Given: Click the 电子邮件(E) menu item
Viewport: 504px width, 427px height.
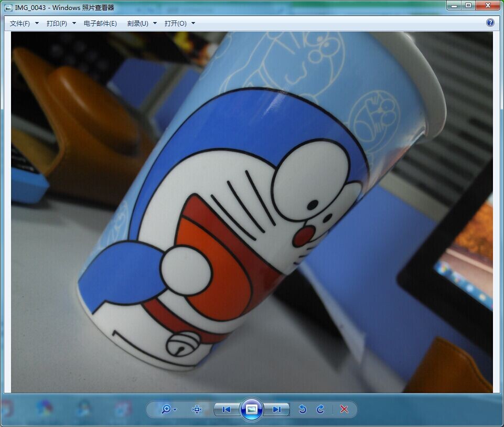Looking at the screenshot, I should click(100, 24).
